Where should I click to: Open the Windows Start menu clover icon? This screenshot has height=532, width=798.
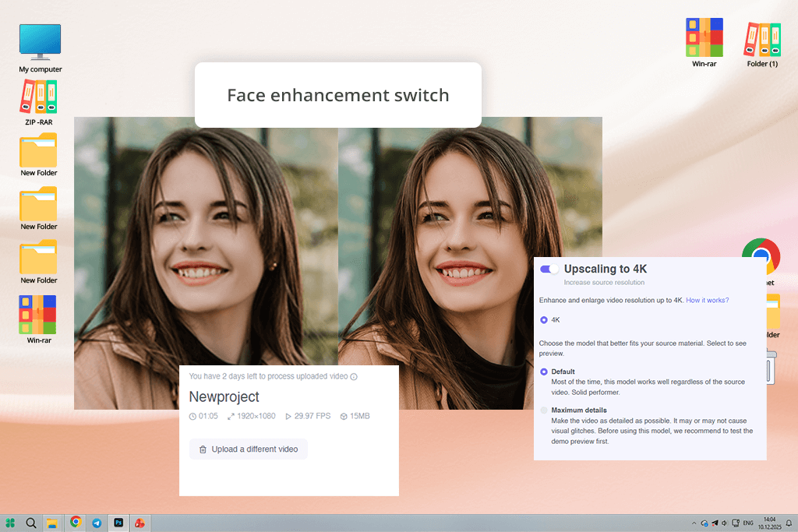click(x=10, y=523)
